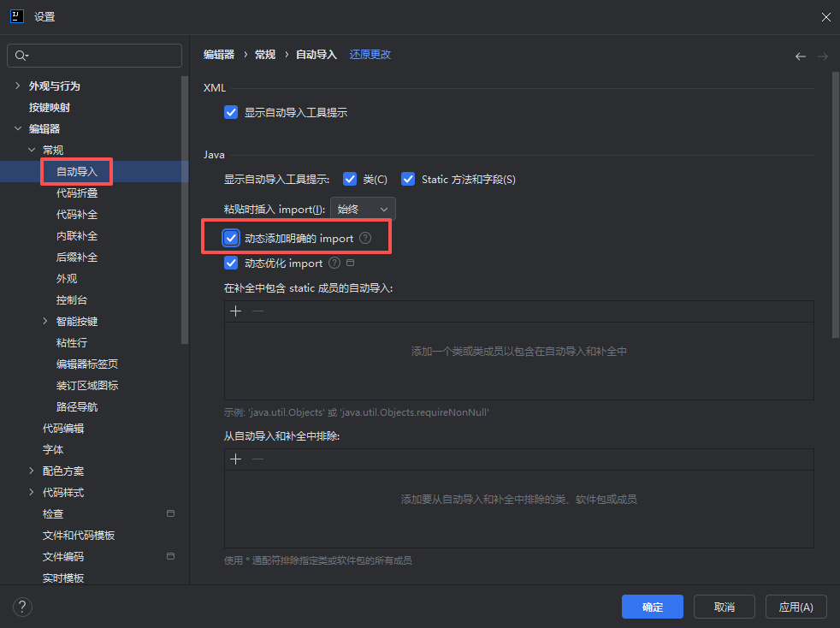840x628 pixels.
Task: Click the question mark help button at bottom left
Action: [22, 607]
